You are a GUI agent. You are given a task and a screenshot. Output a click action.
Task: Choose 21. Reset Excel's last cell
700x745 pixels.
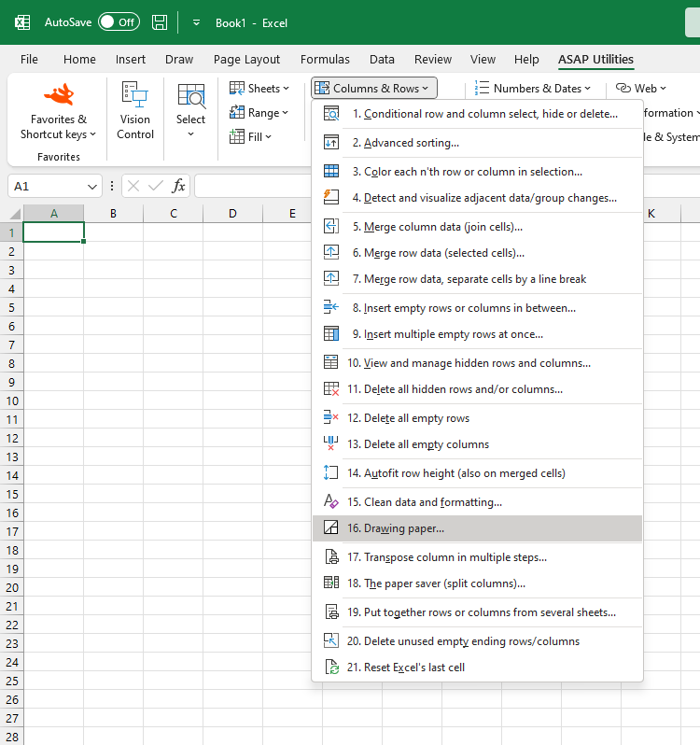point(477,668)
